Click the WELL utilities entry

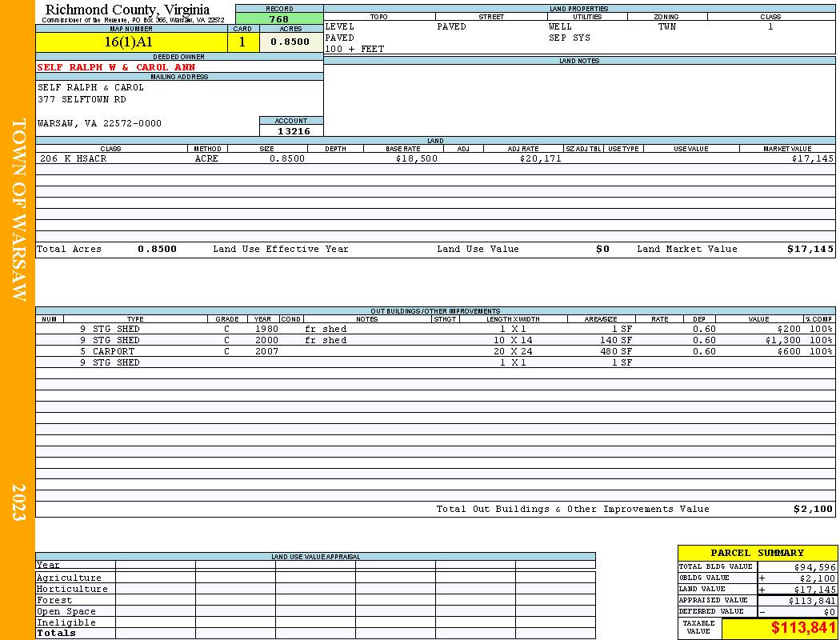[560, 26]
